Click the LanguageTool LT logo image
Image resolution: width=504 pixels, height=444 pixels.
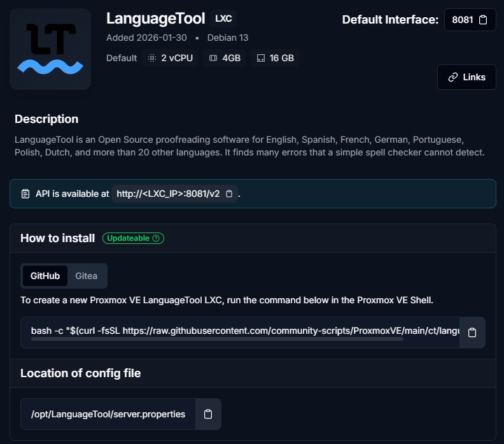point(50,49)
